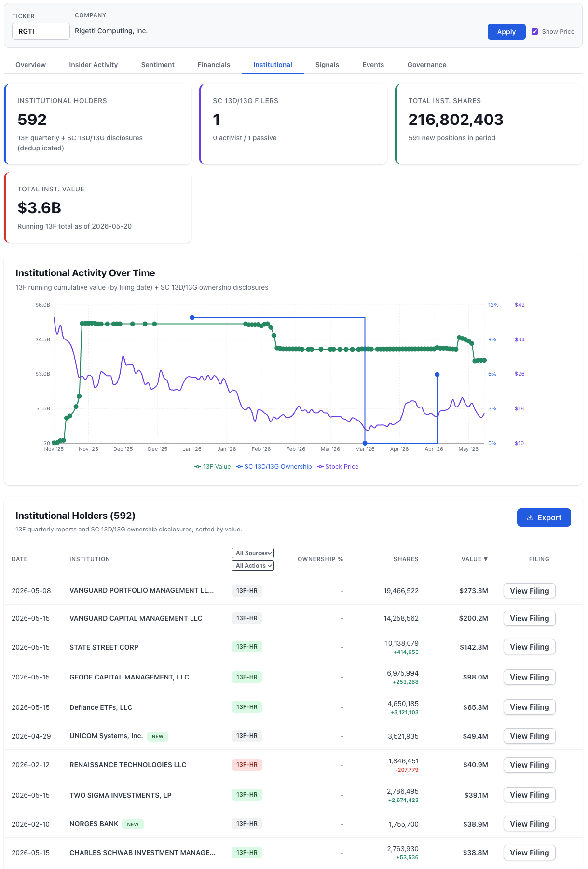
Task: Open the Signals tab
Action: (327, 65)
